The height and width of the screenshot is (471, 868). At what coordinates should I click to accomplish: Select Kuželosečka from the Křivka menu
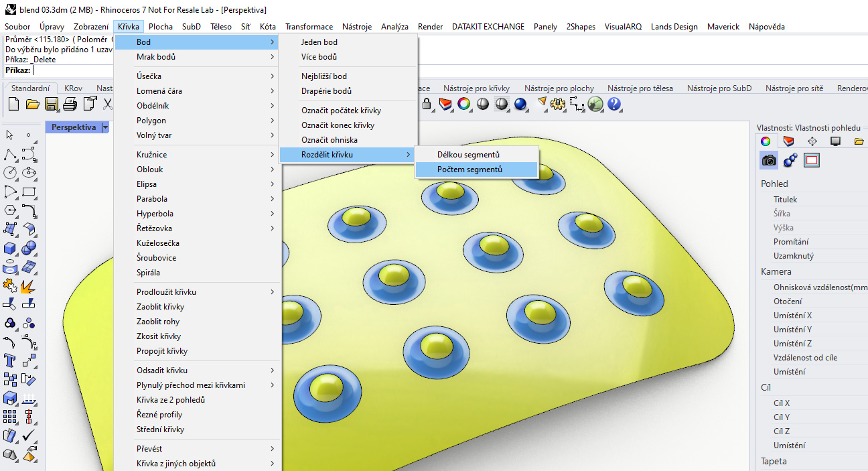click(198, 243)
